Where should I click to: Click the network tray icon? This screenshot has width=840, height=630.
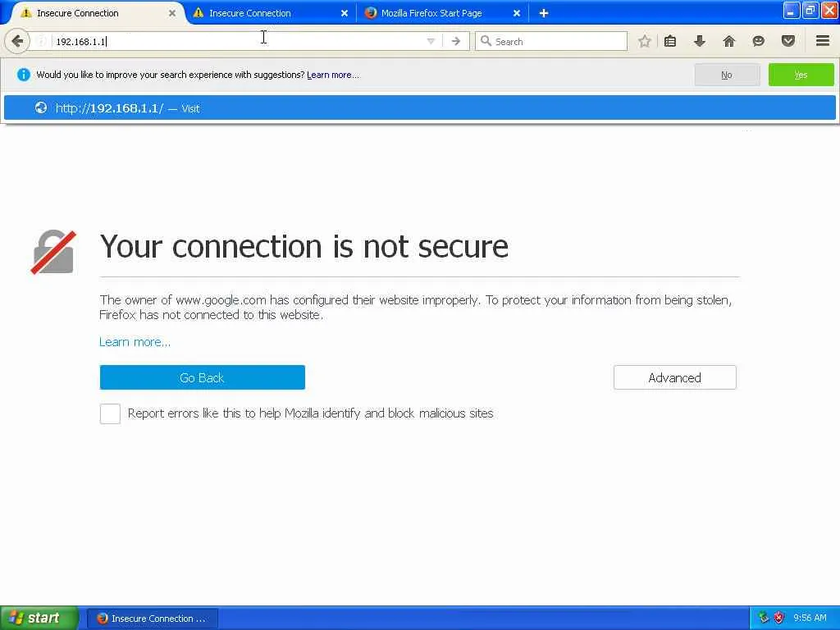(x=764, y=618)
